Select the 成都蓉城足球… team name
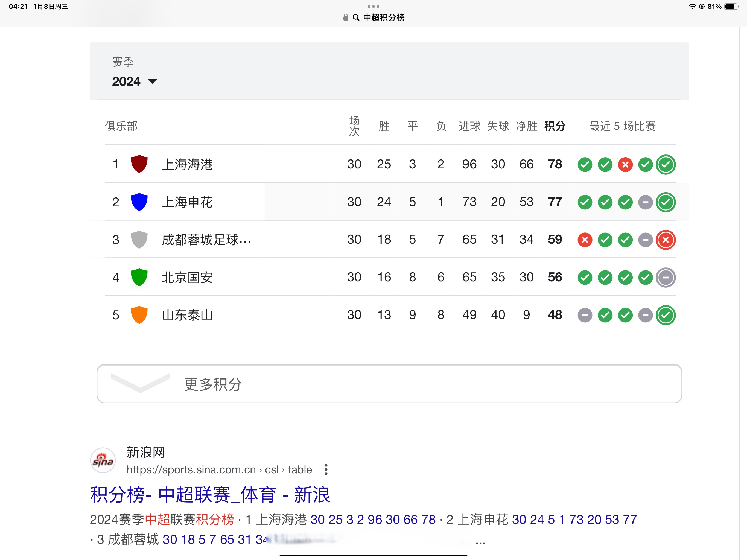The height and width of the screenshot is (560, 747). 206,240
